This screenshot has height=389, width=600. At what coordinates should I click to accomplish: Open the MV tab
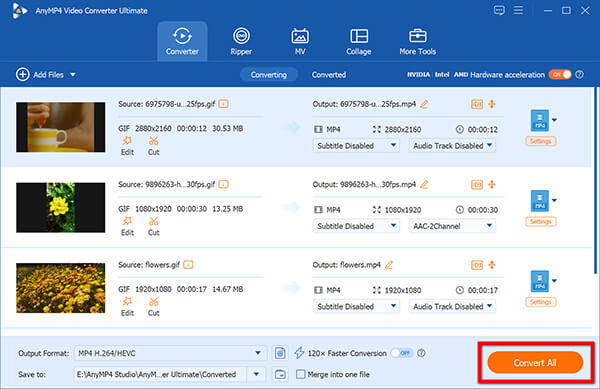click(x=300, y=41)
